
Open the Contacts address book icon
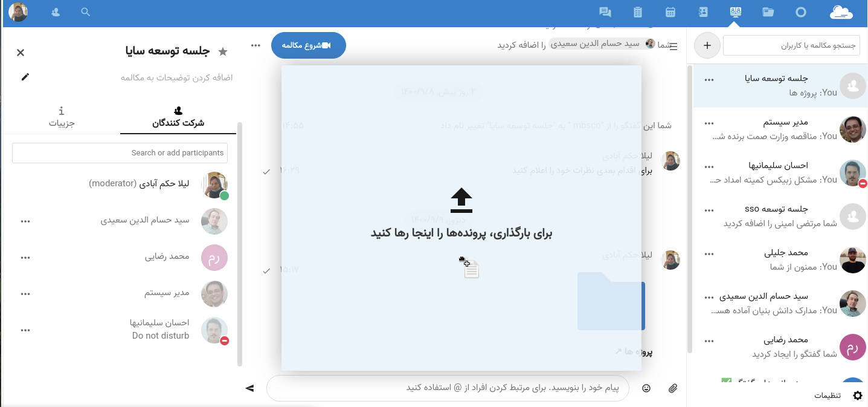click(x=703, y=12)
